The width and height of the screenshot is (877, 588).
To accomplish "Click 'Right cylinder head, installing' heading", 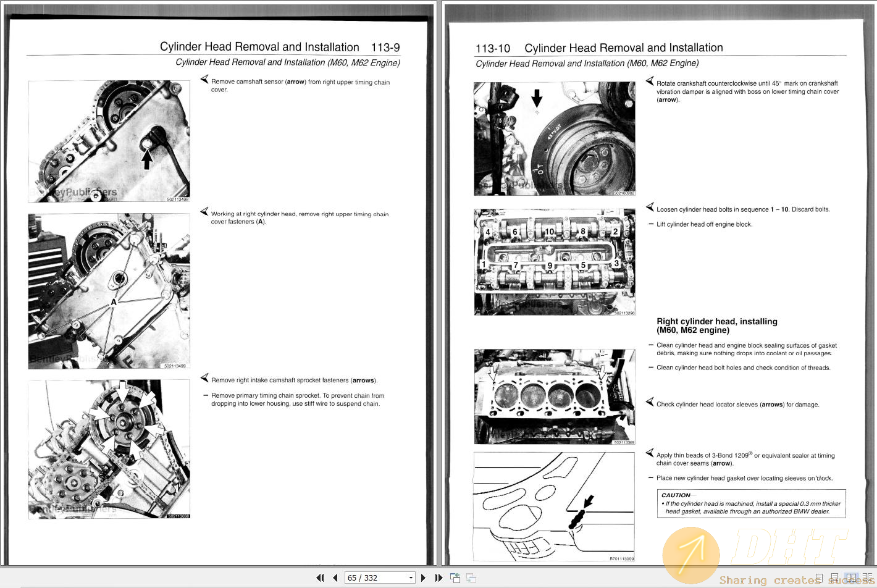I will (717, 325).
